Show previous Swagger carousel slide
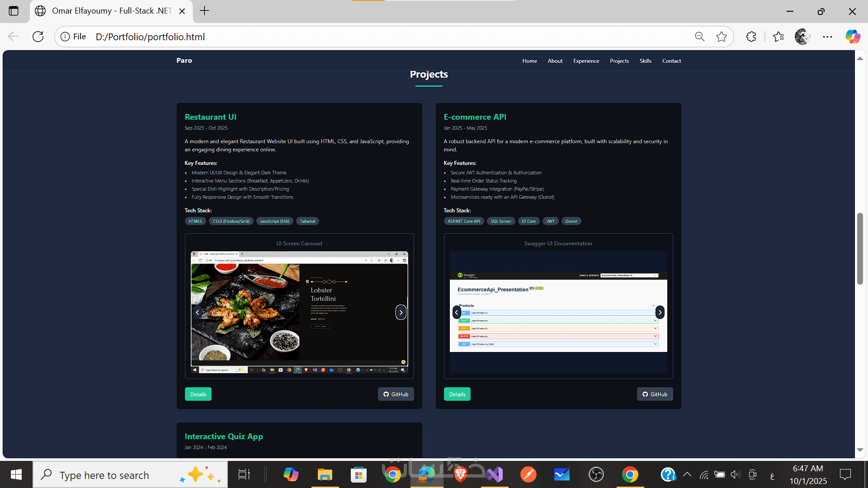Image resolution: width=868 pixels, height=488 pixels. (x=457, y=312)
